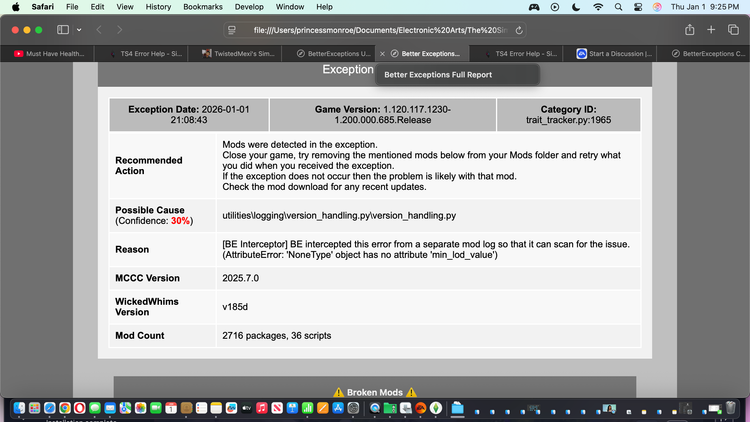Click the Safari sidebar toggle icon
This screenshot has width=750, height=422.
point(62,30)
